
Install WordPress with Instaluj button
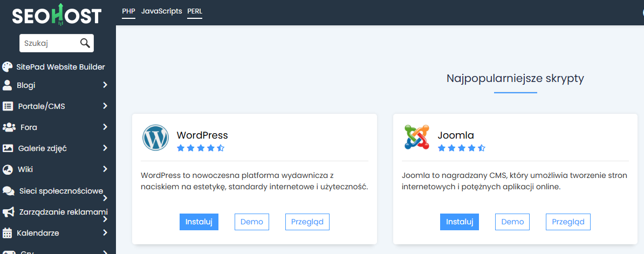(199, 222)
